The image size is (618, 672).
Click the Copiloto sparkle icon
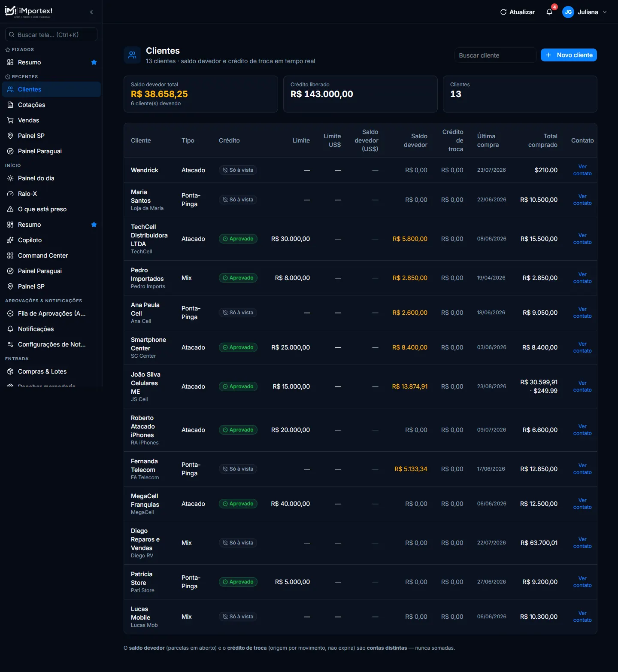point(10,240)
